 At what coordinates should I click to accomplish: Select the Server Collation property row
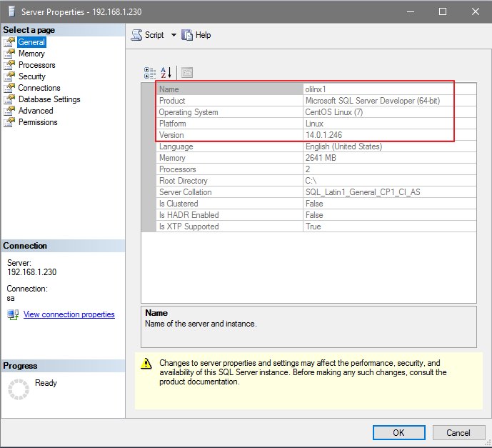pos(316,192)
